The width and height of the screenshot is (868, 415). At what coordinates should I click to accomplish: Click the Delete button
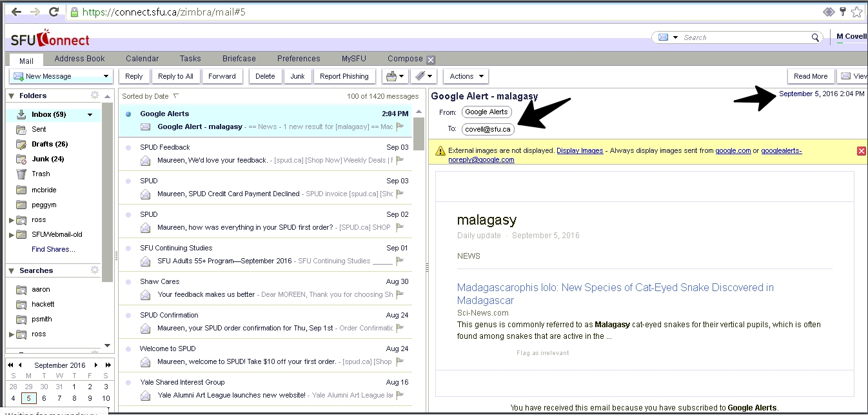coord(265,76)
